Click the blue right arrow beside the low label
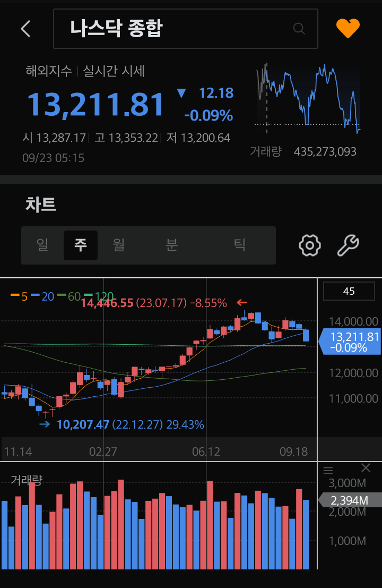The height and width of the screenshot is (588, 382). [x=45, y=424]
